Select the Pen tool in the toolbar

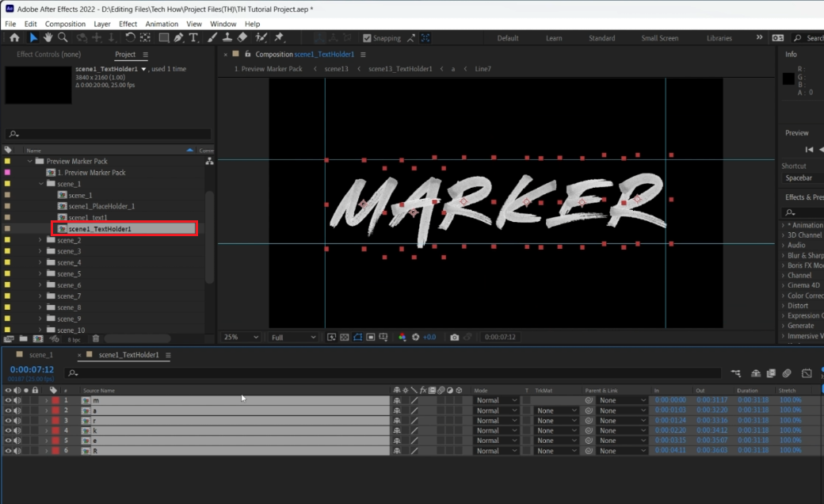(x=179, y=37)
